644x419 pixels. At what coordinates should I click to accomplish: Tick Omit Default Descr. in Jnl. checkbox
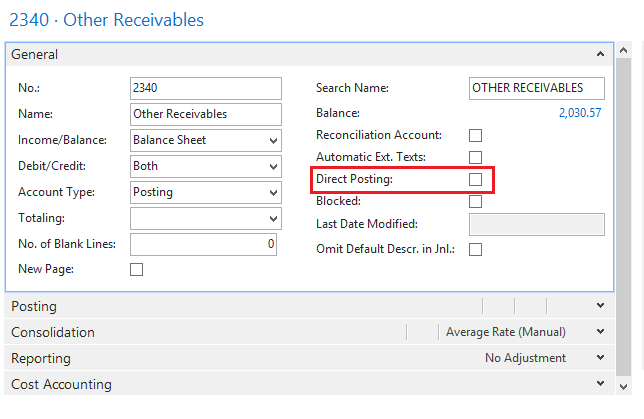click(476, 249)
